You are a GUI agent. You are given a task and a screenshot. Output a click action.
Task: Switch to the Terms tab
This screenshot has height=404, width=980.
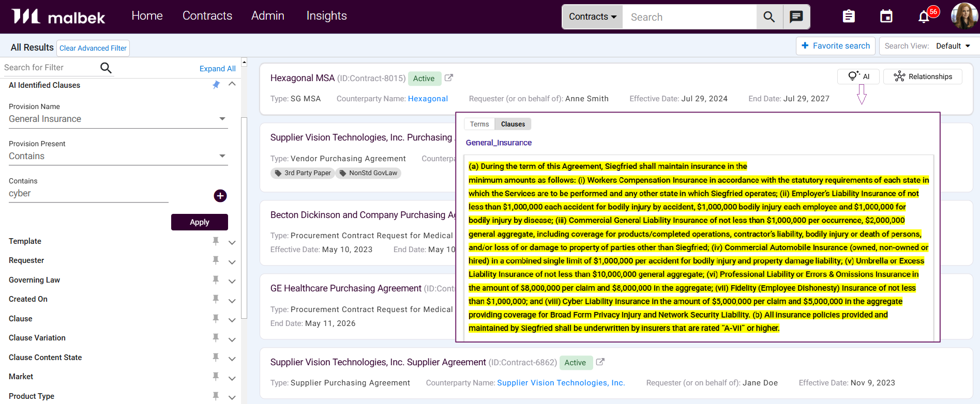coord(479,124)
